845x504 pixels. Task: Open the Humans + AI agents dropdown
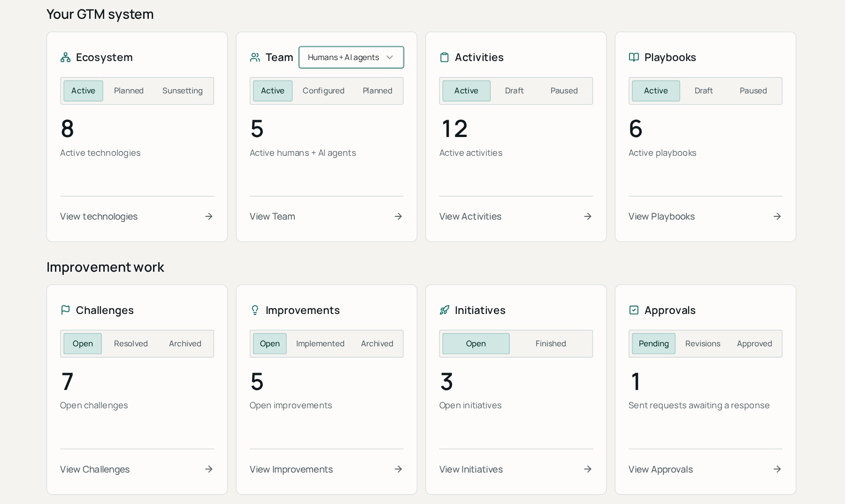click(x=351, y=57)
